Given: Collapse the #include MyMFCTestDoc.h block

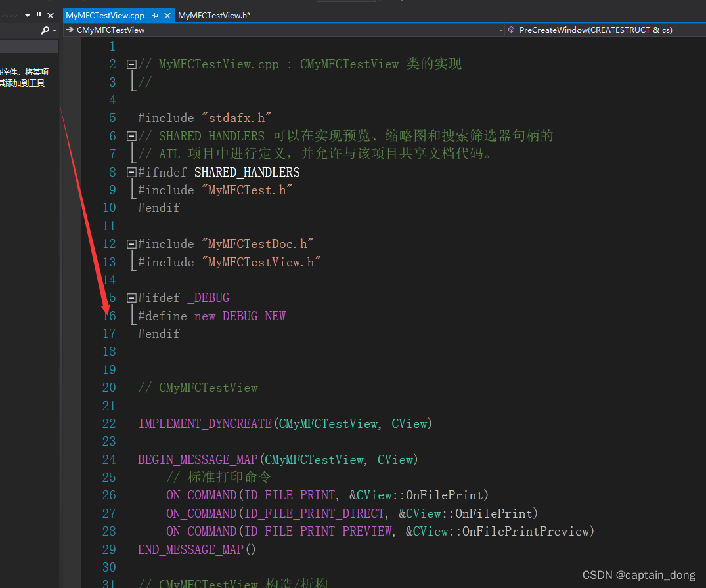Looking at the screenshot, I should (x=131, y=244).
